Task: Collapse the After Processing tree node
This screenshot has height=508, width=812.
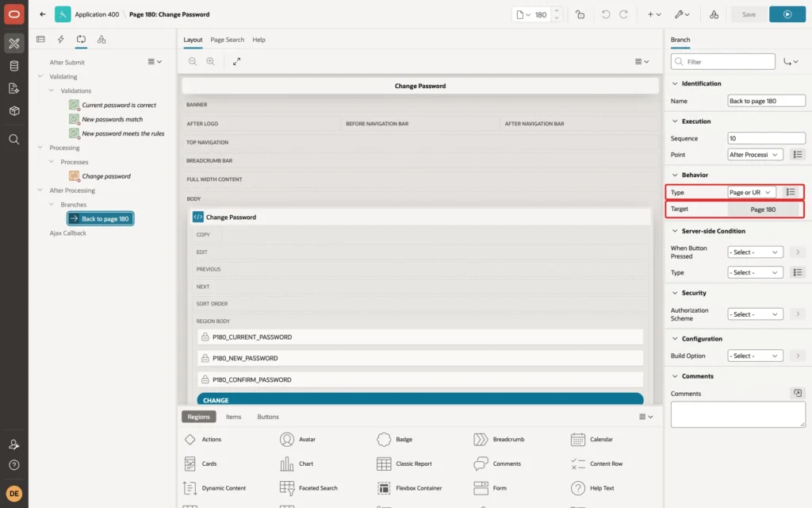Action: click(40, 190)
